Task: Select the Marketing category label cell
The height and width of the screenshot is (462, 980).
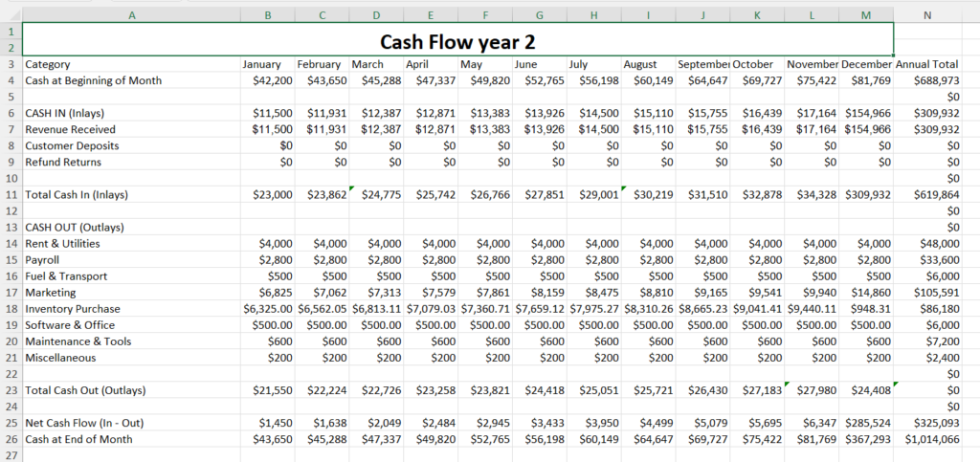Action: [x=131, y=293]
